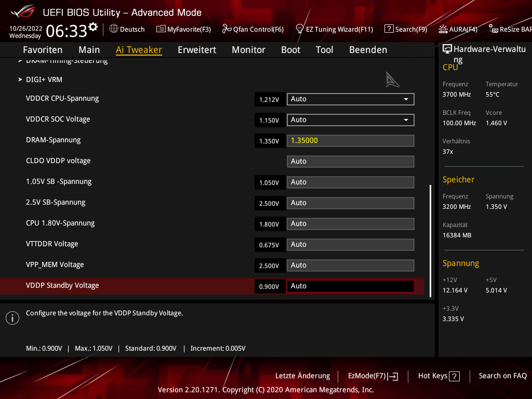
Task: Click Search on FAQ link
Action: tap(503, 376)
